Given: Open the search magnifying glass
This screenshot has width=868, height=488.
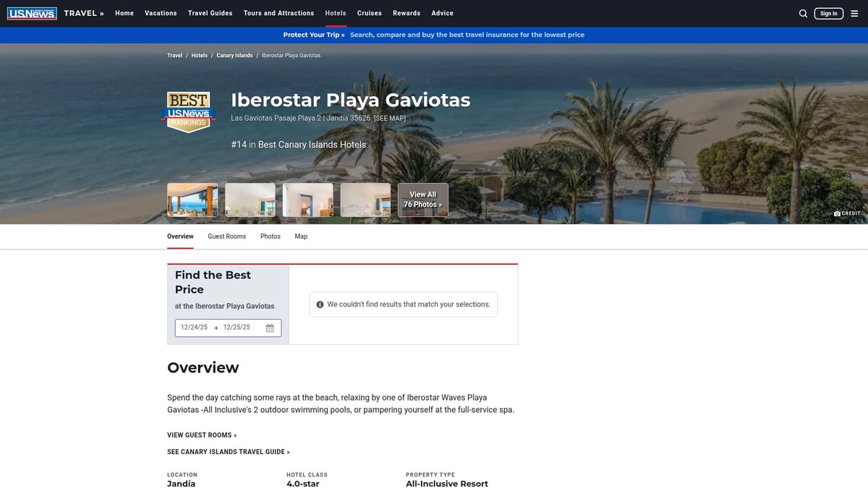Looking at the screenshot, I should (803, 13).
